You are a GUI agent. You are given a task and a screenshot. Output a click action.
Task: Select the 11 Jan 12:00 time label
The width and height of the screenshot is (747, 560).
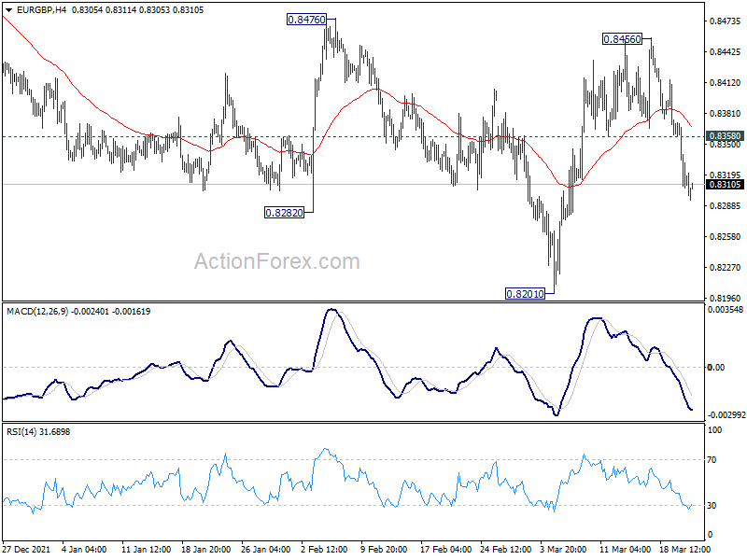click(x=147, y=550)
